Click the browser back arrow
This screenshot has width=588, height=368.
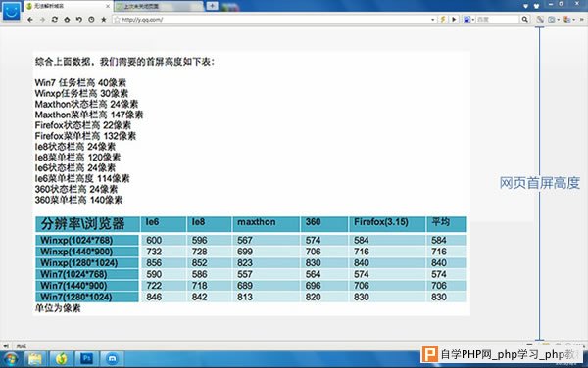[x=30, y=20]
